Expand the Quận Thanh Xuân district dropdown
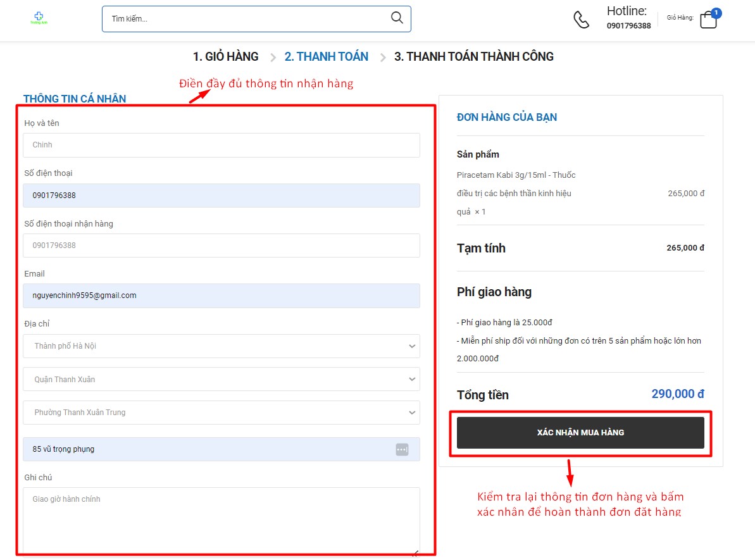 (222, 380)
